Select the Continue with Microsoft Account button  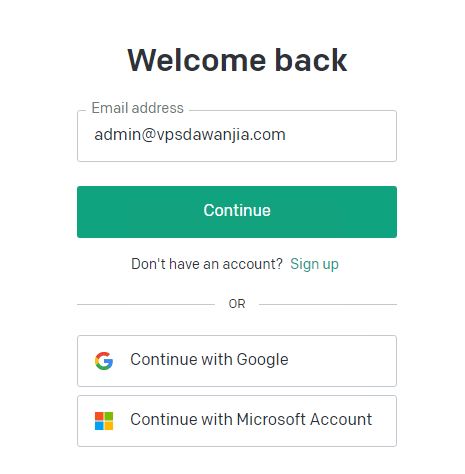[x=237, y=421]
